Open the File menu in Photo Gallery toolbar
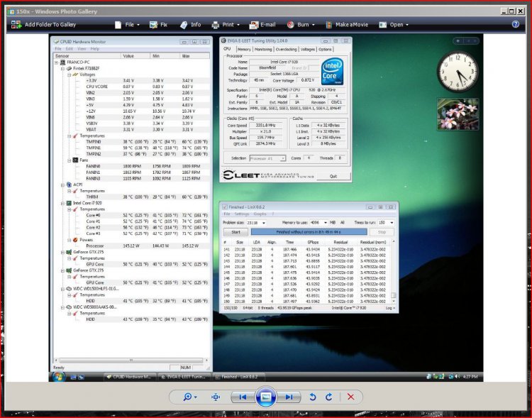Screen dimensions: 532x418 pyautogui.click(x=127, y=24)
